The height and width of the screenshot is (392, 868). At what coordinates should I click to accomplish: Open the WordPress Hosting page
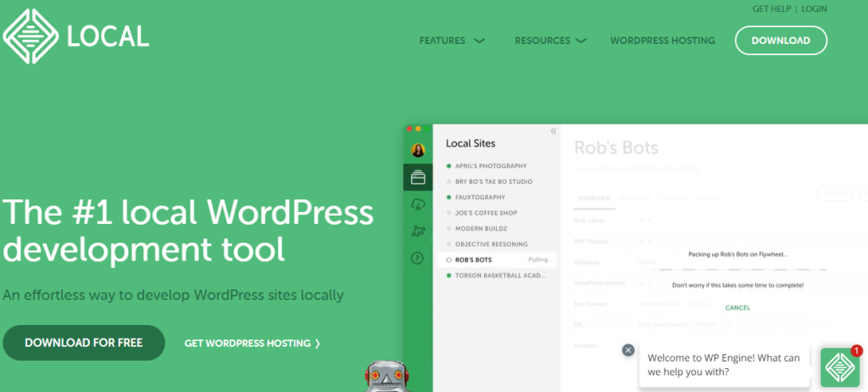(663, 41)
